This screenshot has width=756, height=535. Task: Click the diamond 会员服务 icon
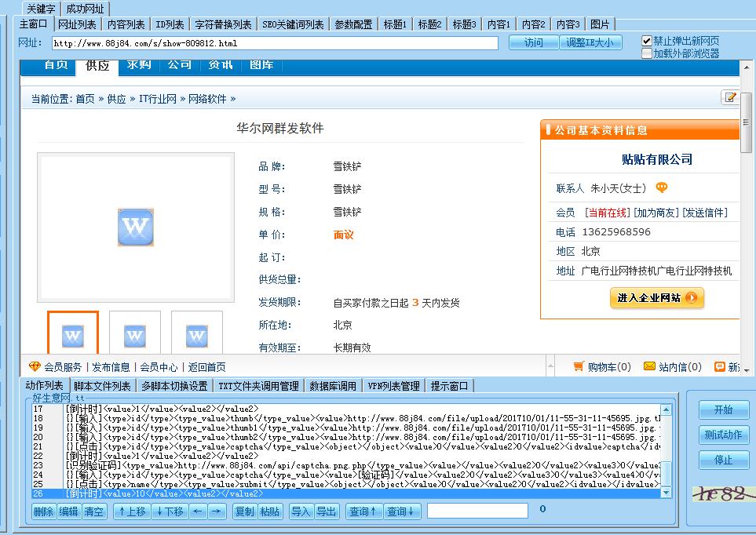35,367
